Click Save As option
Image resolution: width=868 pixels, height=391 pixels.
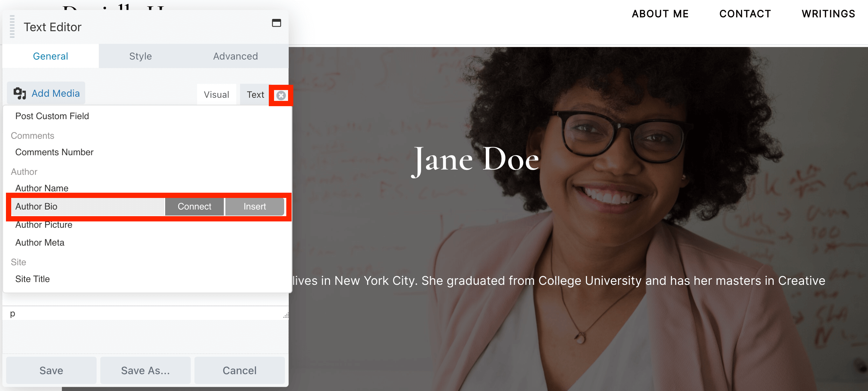coord(146,371)
